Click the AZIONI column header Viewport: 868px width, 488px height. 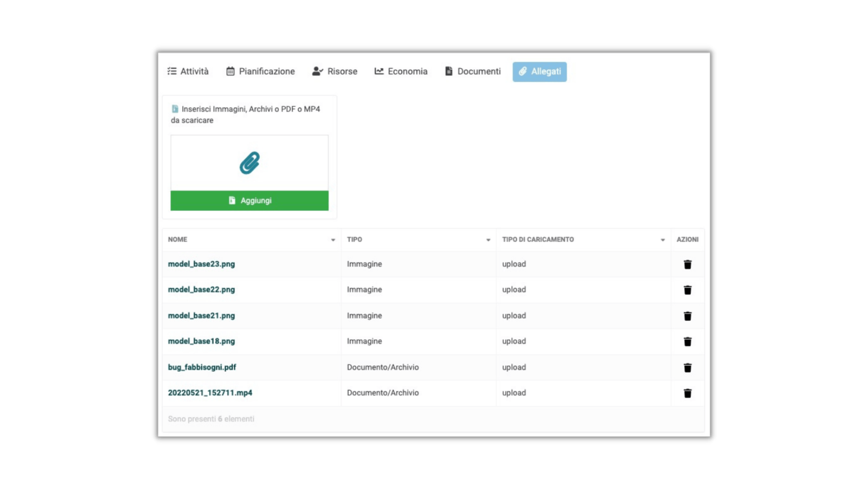click(x=687, y=239)
